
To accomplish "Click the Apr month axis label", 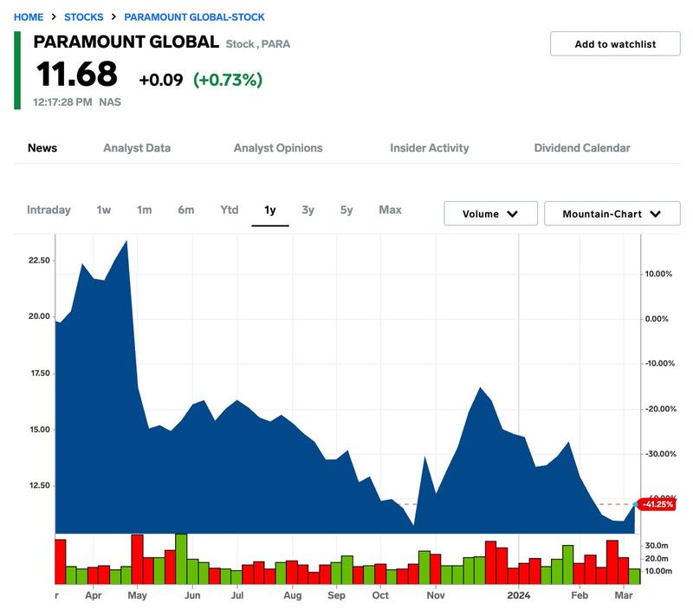I will [x=94, y=596].
